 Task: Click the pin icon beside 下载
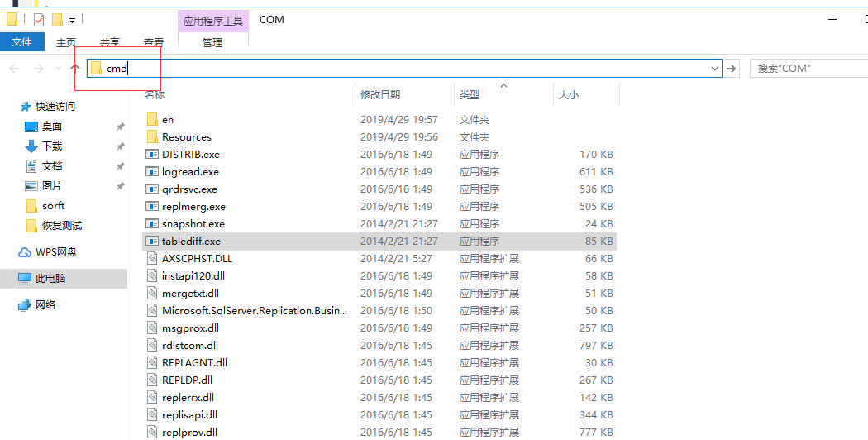point(120,147)
